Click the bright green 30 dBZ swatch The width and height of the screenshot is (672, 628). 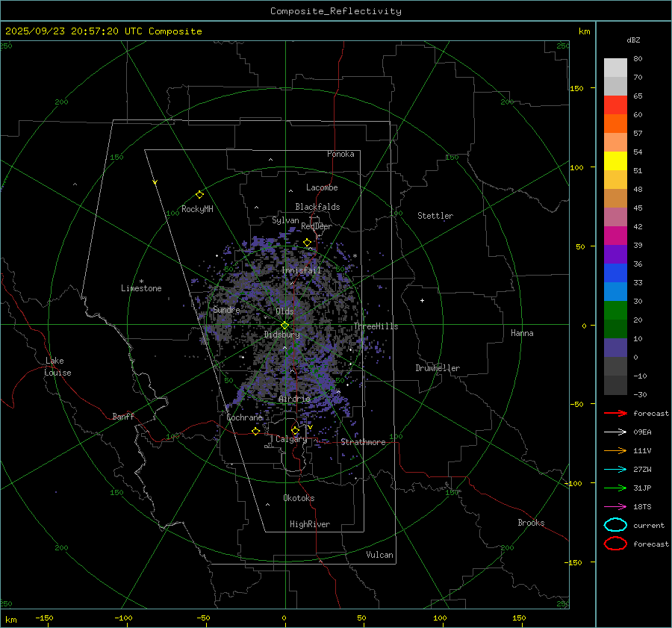(615, 311)
